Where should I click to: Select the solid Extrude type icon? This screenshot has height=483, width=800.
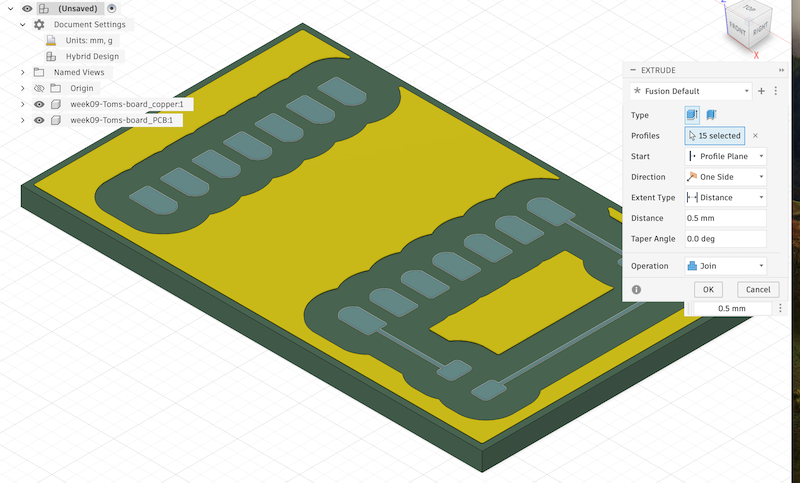(x=692, y=115)
